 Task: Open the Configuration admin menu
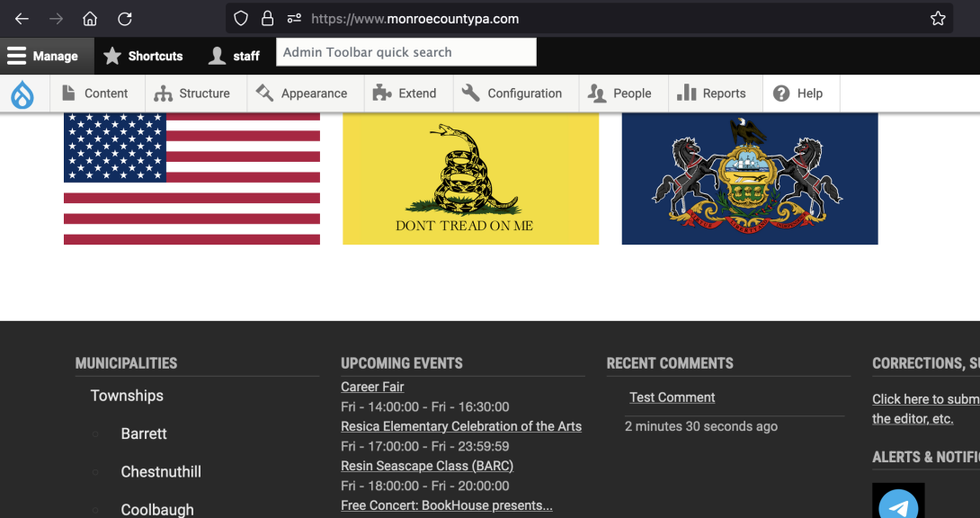pos(516,94)
